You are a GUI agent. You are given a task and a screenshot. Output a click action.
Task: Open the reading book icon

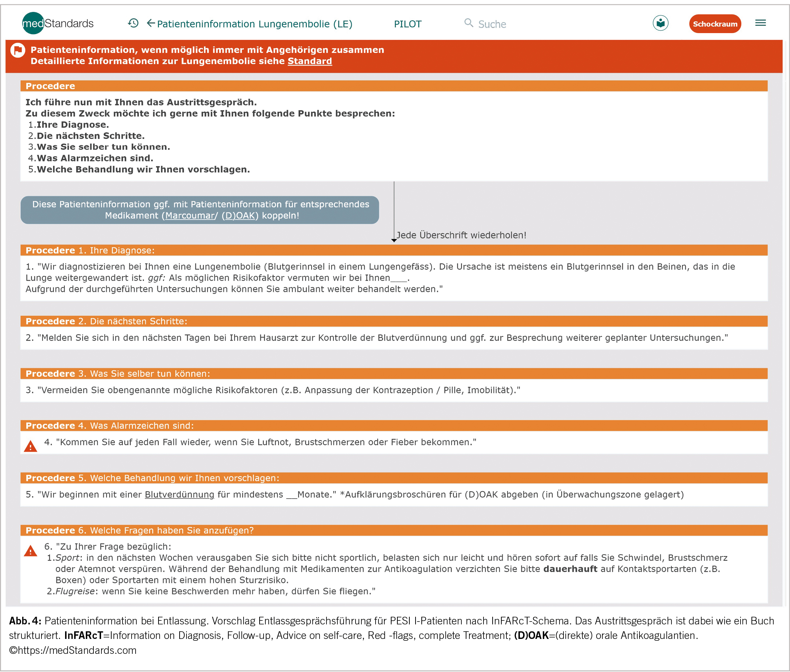click(660, 23)
